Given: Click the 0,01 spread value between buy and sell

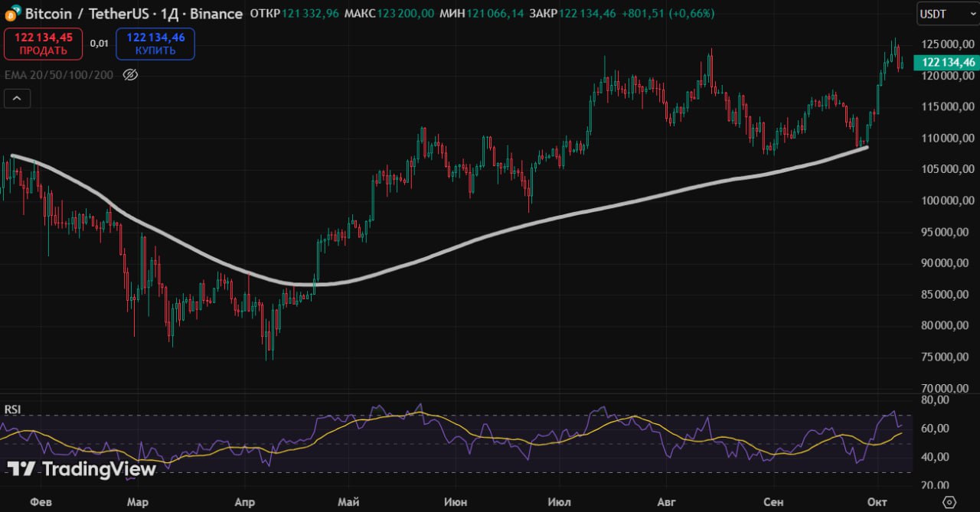Looking at the screenshot, I should (x=99, y=44).
